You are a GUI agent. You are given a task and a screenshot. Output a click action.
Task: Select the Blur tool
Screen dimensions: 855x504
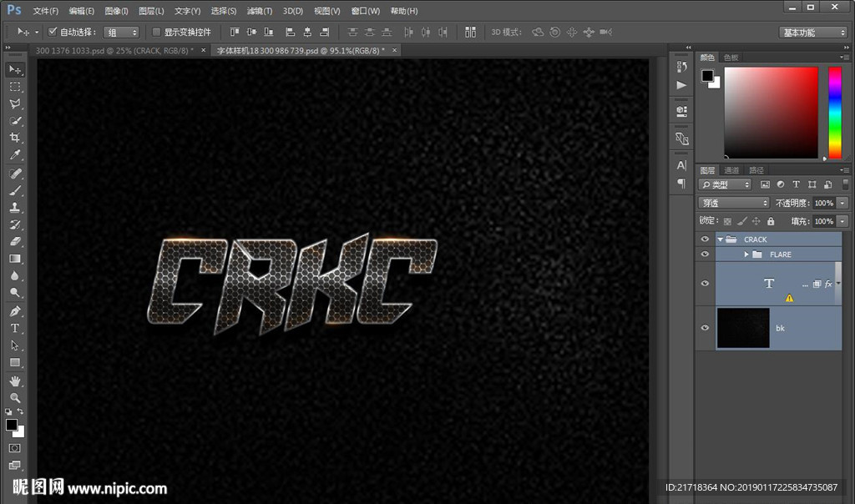tap(15, 275)
